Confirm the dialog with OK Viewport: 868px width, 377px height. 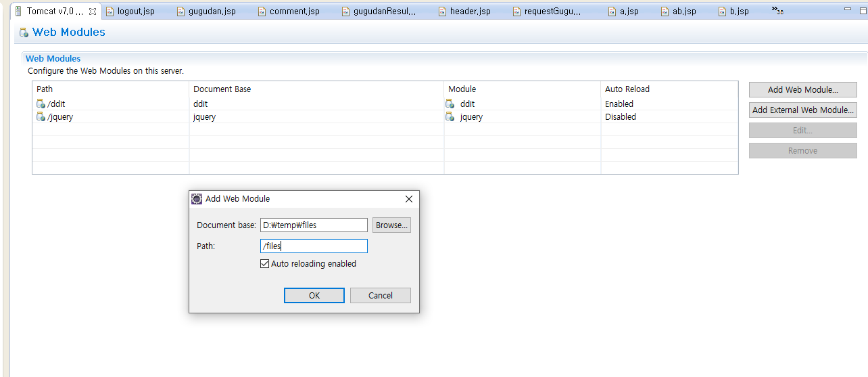(x=314, y=295)
